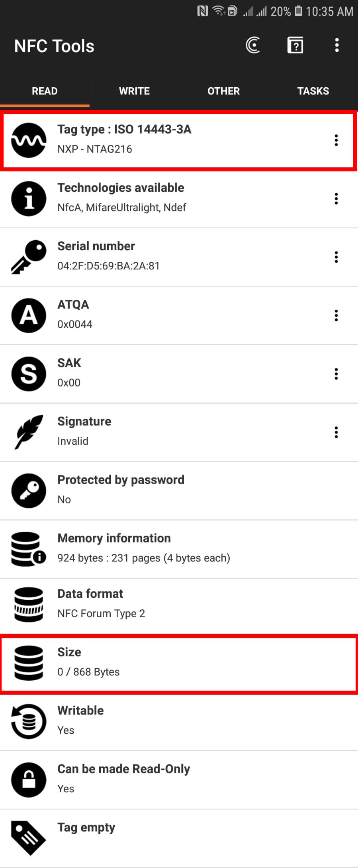Tap the ATQA letter A icon
Viewport: 358px width, 868px height.
click(29, 315)
